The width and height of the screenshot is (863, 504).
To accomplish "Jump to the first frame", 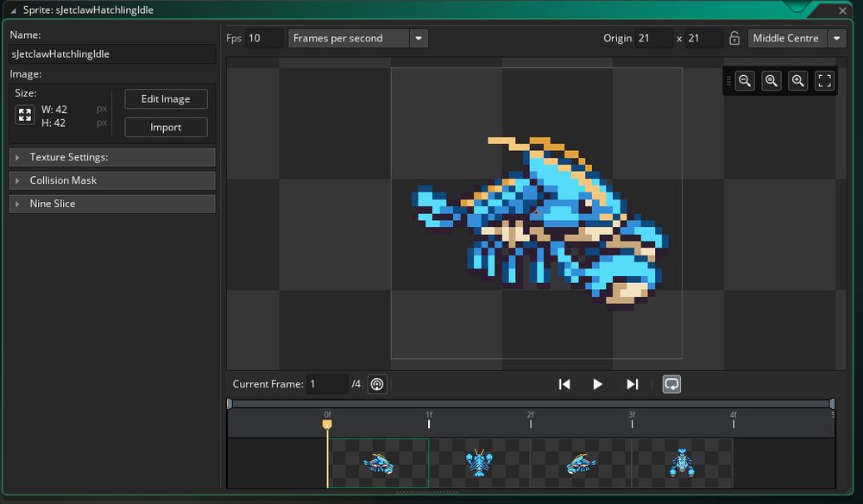I will 564,384.
